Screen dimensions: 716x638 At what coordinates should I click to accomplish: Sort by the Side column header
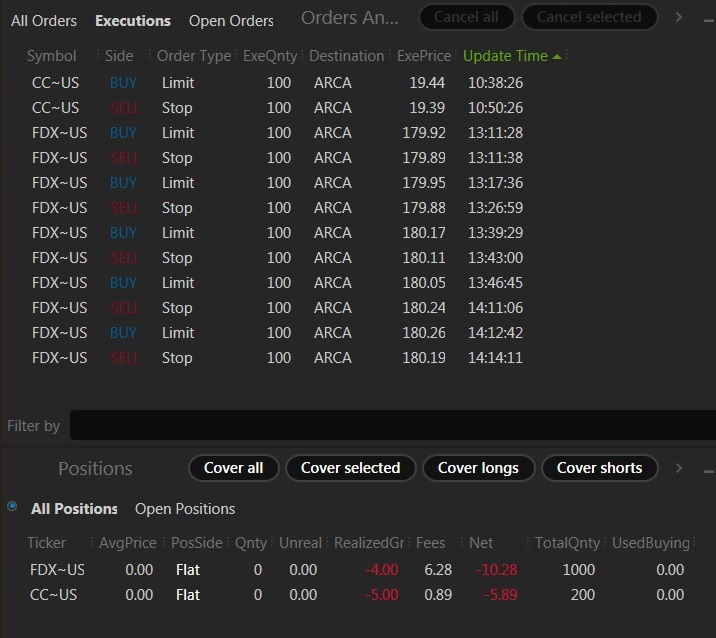point(119,56)
